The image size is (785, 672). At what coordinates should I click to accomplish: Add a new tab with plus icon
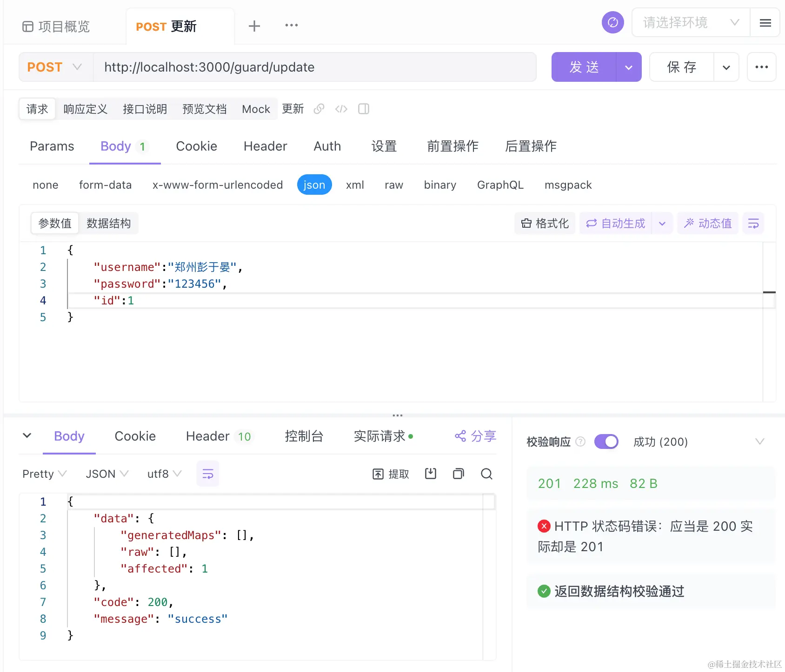pyautogui.click(x=254, y=26)
